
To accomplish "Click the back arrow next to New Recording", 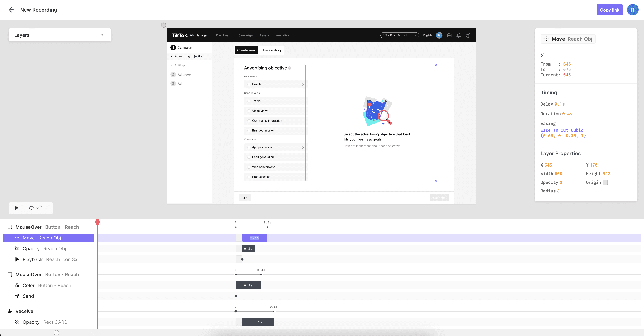I will click(12, 10).
